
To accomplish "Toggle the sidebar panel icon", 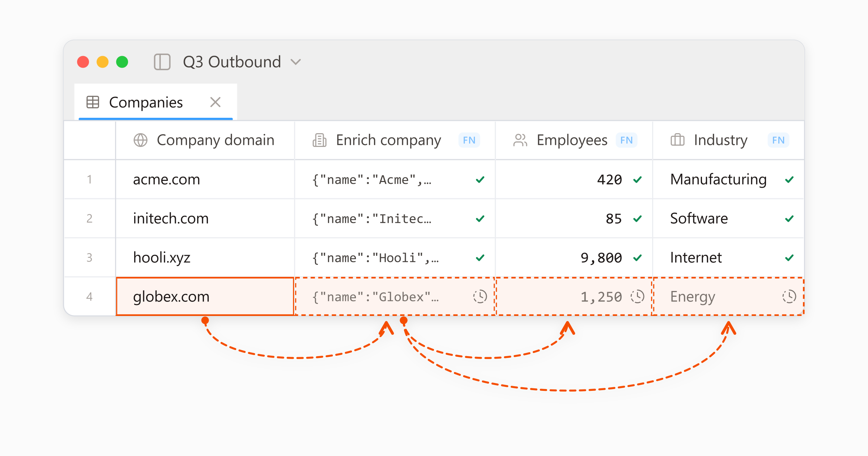I will [x=162, y=62].
